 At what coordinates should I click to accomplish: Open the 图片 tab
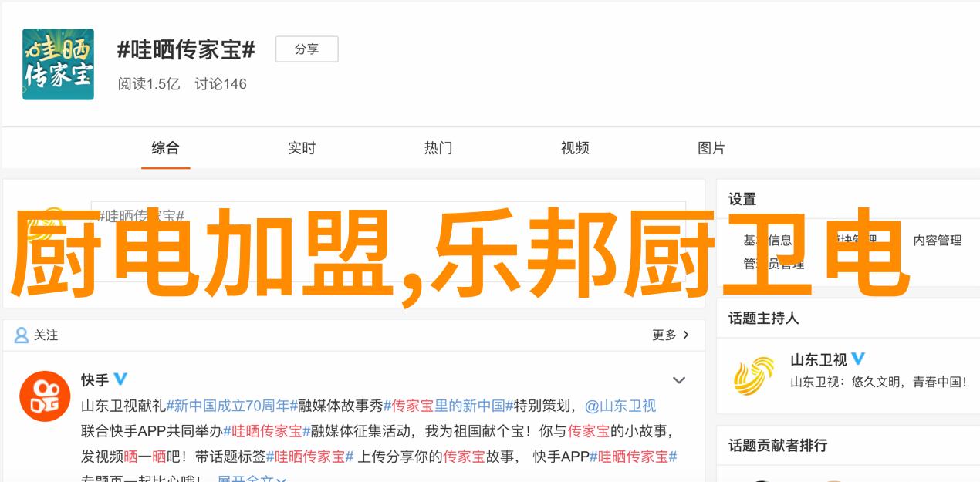pyautogui.click(x=711, y=148)
